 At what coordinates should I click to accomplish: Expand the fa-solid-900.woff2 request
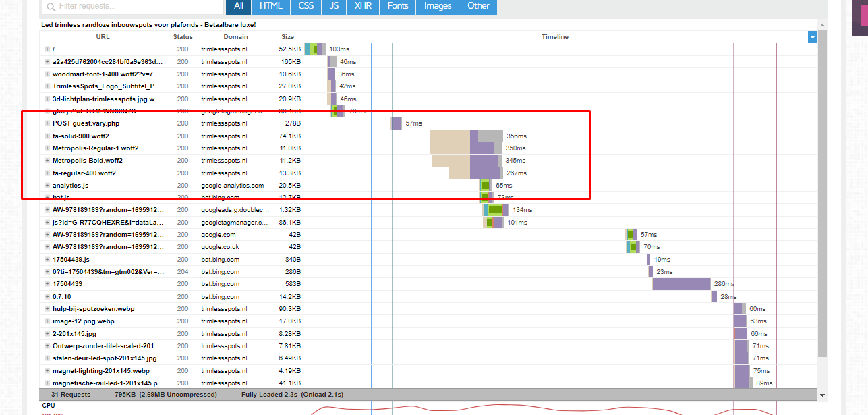coord(47,136)
